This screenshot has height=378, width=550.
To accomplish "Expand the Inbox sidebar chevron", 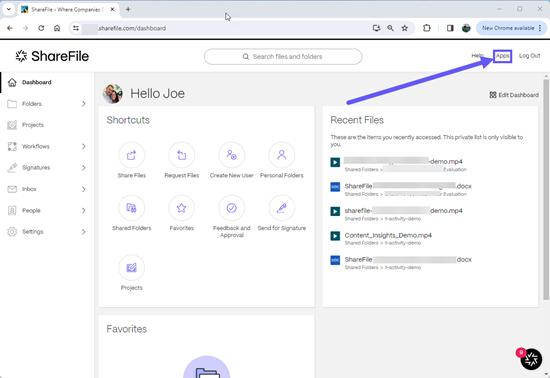I will (83, 189).
